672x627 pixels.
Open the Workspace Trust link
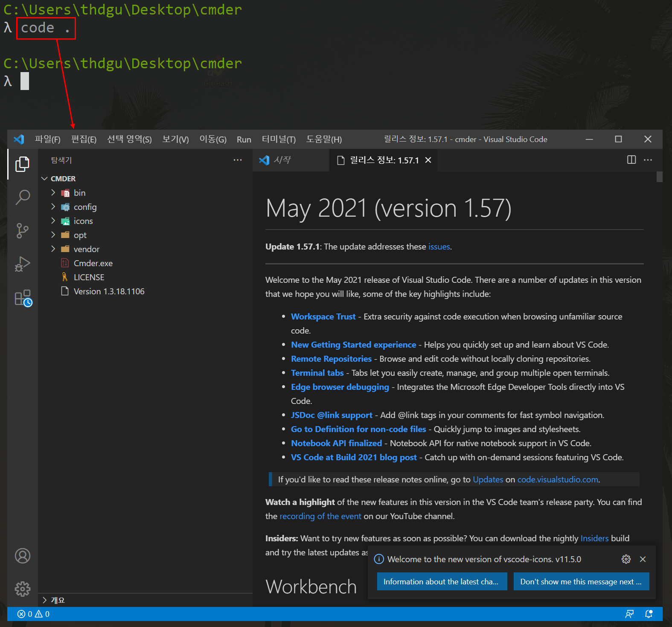coord(323,316)
